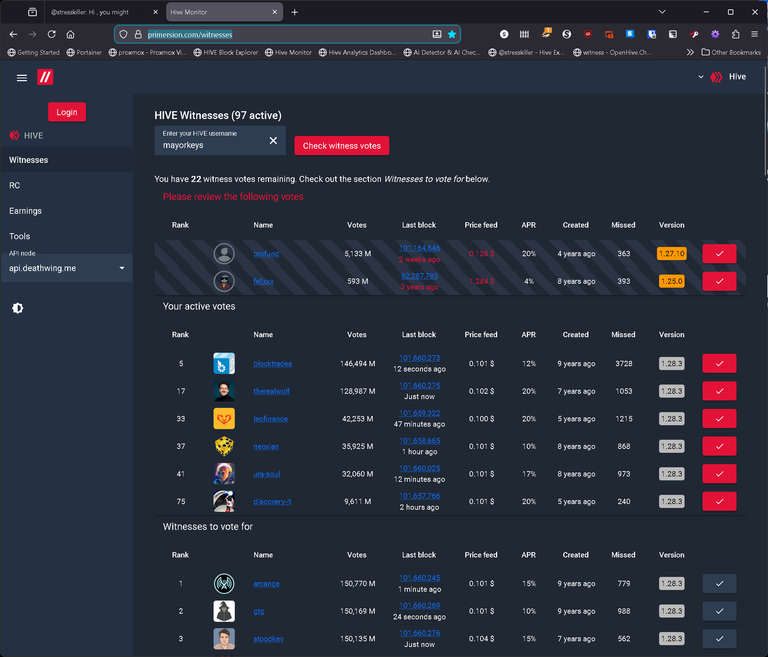The width and height of the screenshot is (768, 657).
Task: Expand the API node dropdown
Action: pos(122,268)
